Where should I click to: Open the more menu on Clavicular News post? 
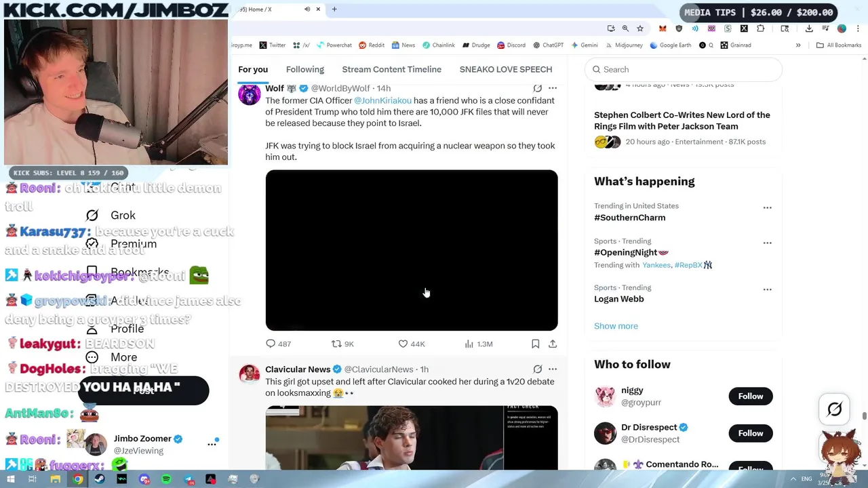(x=553, y=369)
